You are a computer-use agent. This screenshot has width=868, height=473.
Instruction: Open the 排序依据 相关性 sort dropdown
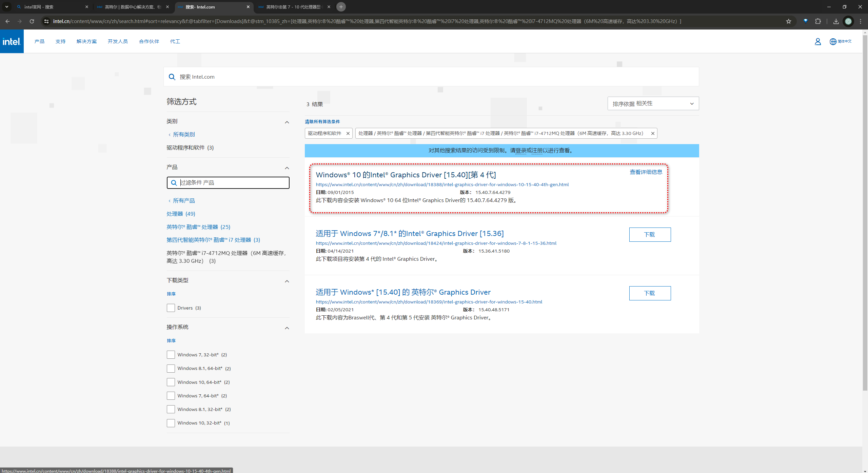click(x=653, y=104)
